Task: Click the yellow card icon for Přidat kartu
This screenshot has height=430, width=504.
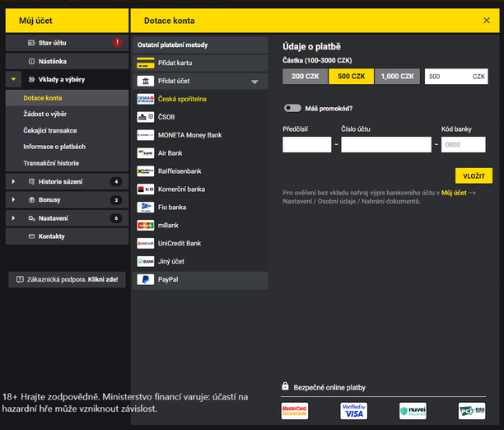Action: tap(145, 63)
